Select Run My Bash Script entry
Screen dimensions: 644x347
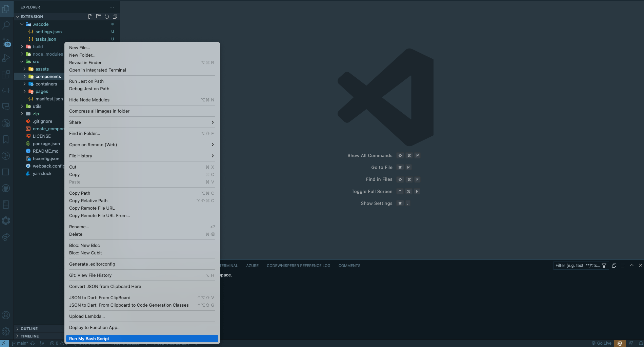[142, 339]
